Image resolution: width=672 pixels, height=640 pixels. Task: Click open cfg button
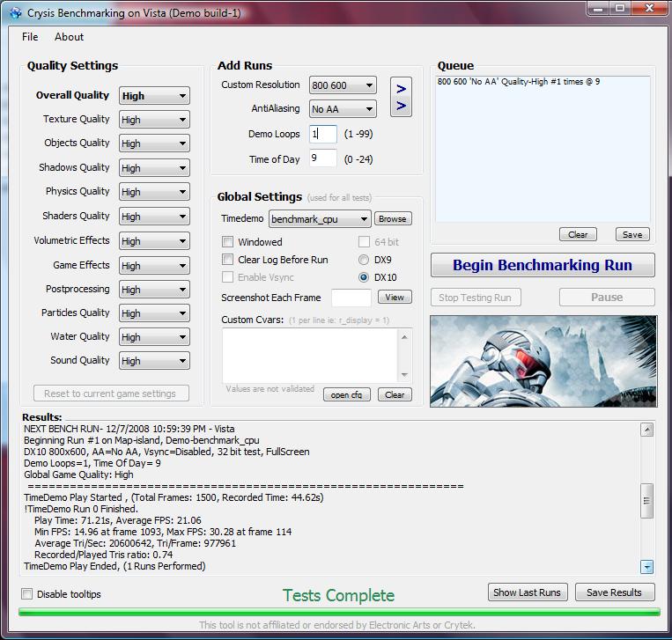tap(346, 394)
